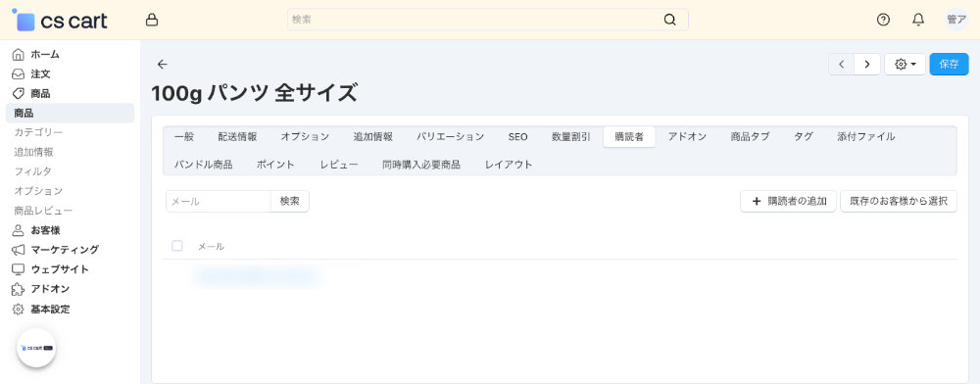980x384 pixels.
Task: Click the 検索 button beside email field
Action: click(289, 201)
